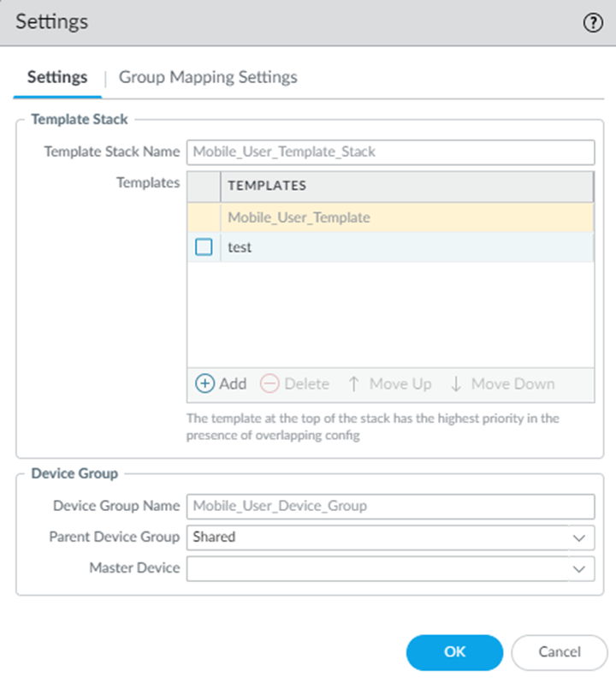The width and height of the screenshot is (616, 689).
Task: Click the Delete minus icon
Action: [x=269, y=384]
